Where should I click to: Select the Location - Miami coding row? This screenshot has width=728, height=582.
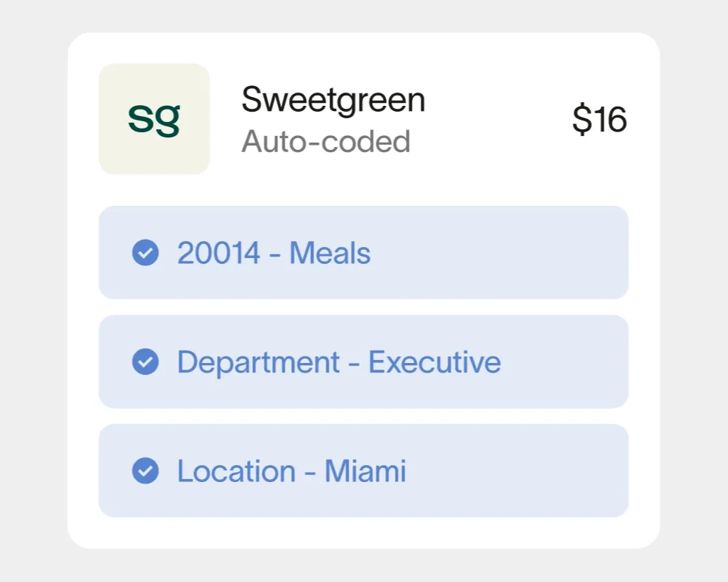(363, 470)
